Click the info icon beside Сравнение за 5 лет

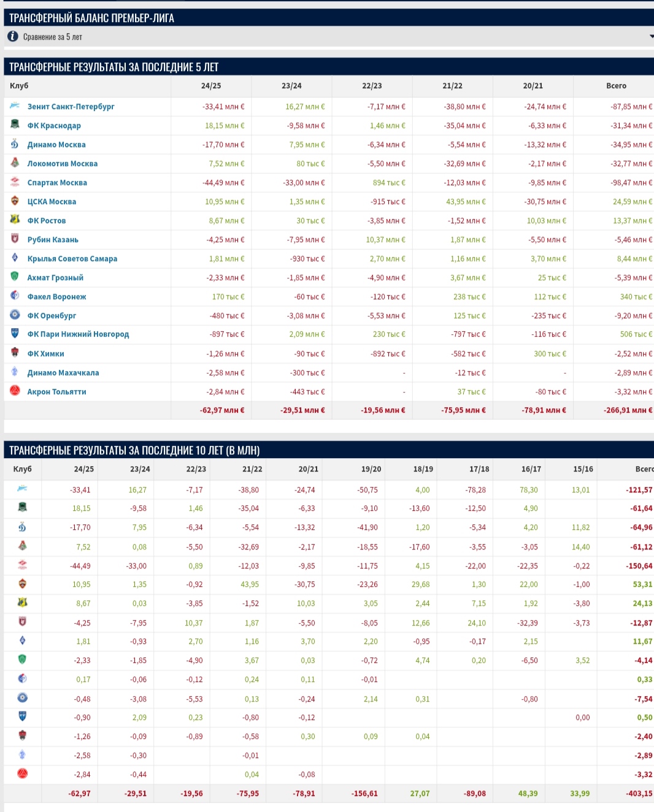pos(13,37)
